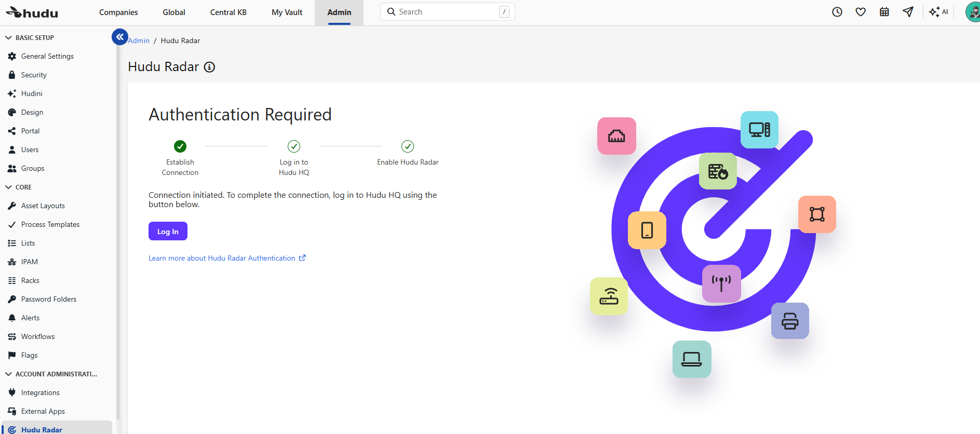Click the slash shortcut key in search
The width and height of the screenshot is (980, 434).
[x=504, y=12]
